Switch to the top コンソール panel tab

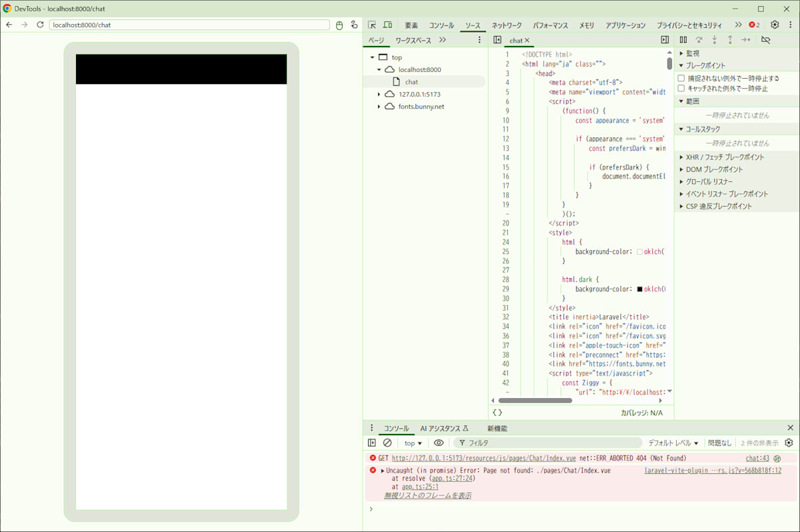[441, 25]
